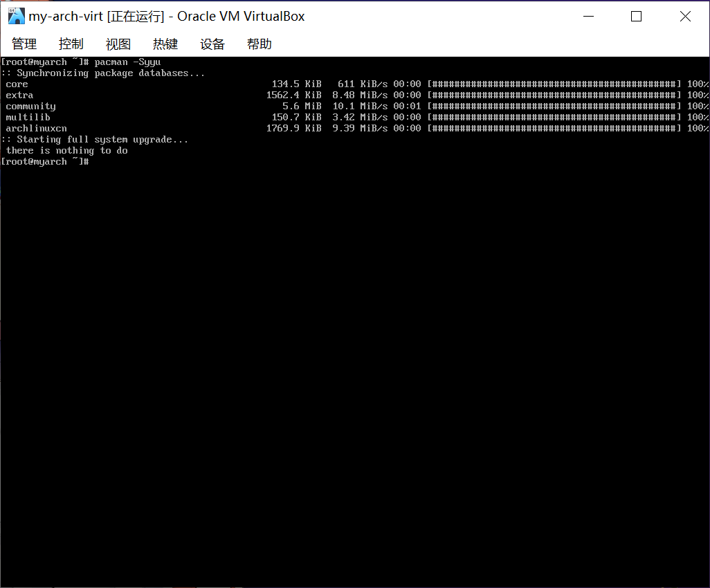Screen dimensions: 710x588
Task: Expand the 视图 menu
Action: 118,44
